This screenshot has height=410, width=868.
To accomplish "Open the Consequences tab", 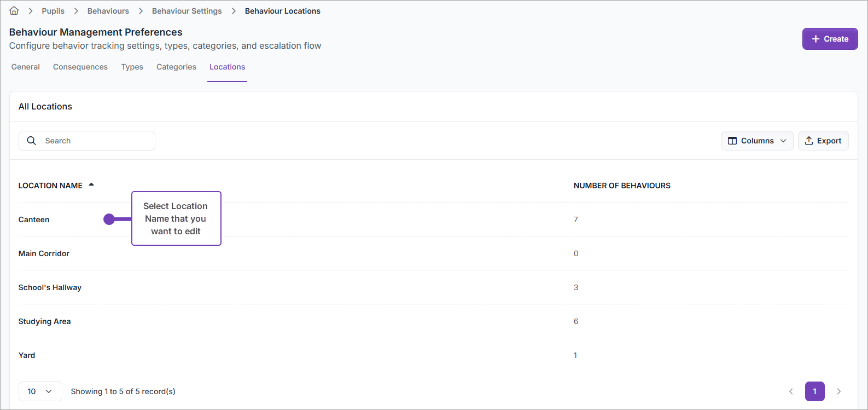I will click(80, 67).
